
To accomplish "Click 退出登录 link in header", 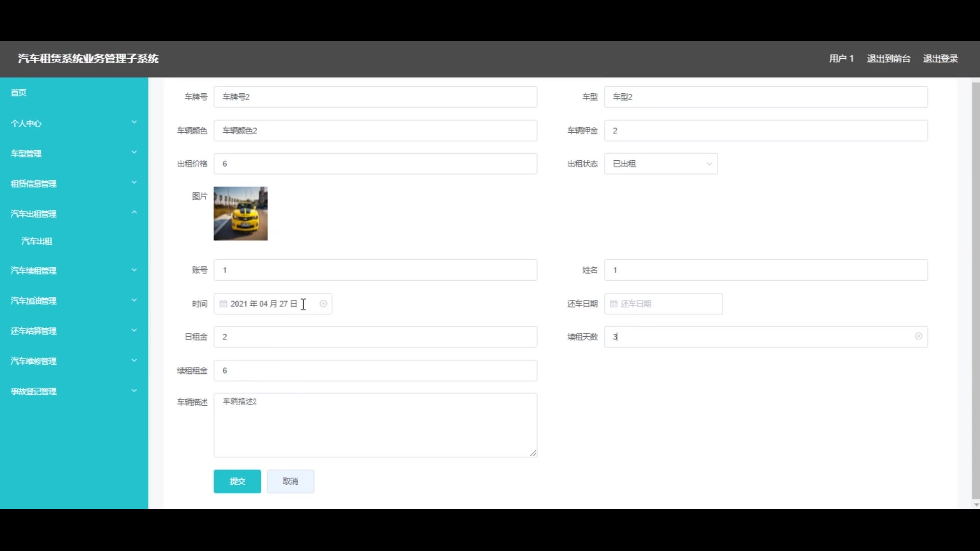I will click(x=940, y=59).
